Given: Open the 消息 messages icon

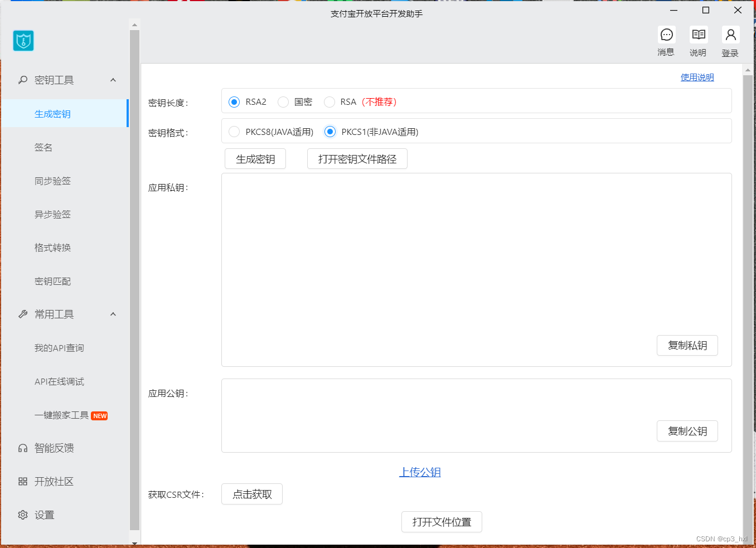Looking at the screenshot, I should click(666, 35).
